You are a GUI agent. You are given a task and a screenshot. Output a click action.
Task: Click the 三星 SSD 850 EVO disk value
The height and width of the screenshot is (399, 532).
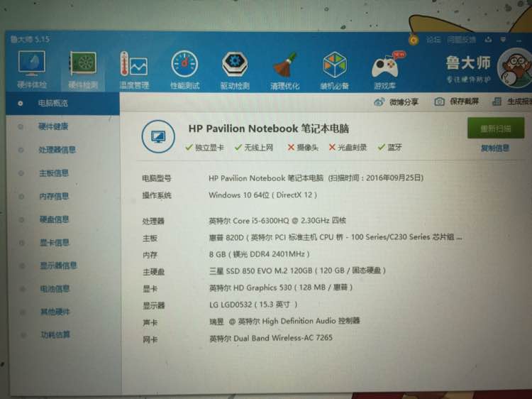(297, 270)
